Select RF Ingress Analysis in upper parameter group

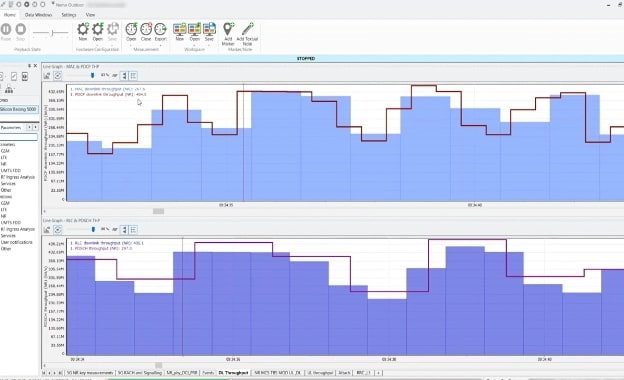18,177
